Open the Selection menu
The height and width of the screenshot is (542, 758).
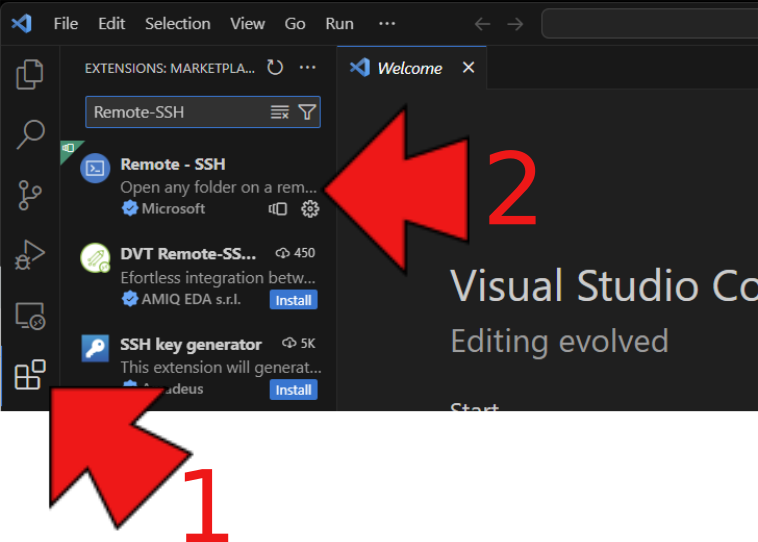pyautogui.click(x=177, y=23)
